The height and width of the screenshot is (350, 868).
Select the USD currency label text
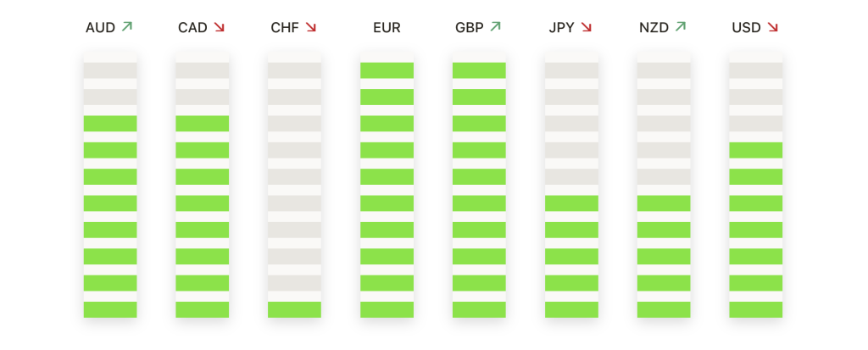coord(746,28)
